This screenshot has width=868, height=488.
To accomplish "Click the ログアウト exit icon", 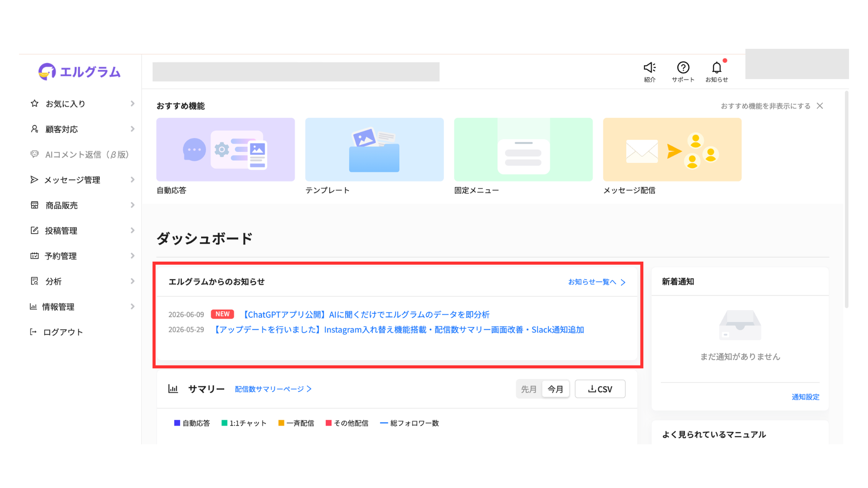I will [33, 332].
